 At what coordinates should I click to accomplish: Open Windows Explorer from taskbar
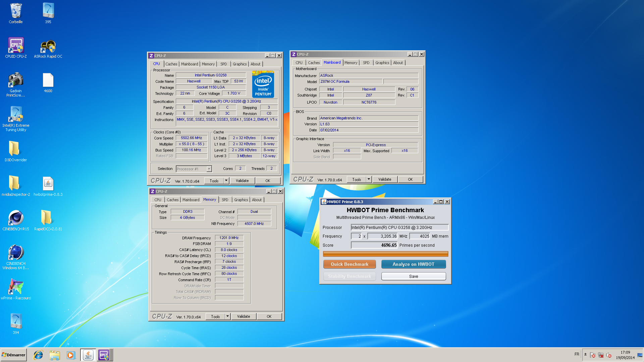point(54,355)
